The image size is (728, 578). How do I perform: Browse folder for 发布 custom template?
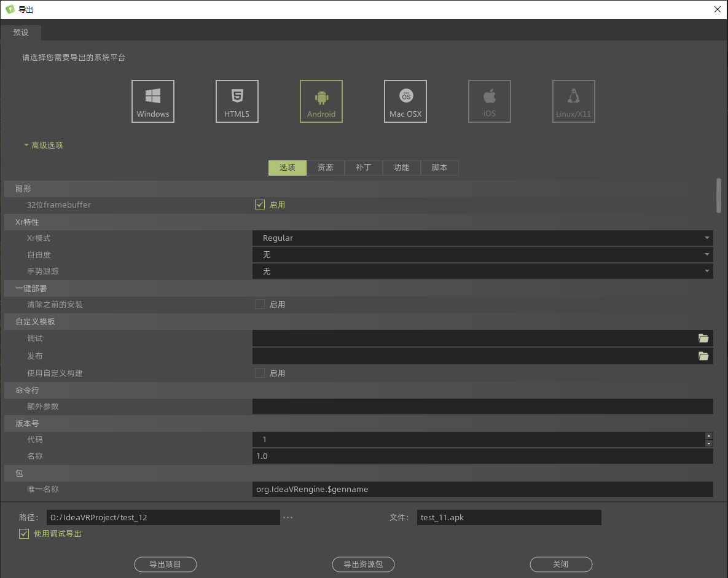(x=703, y=356)
